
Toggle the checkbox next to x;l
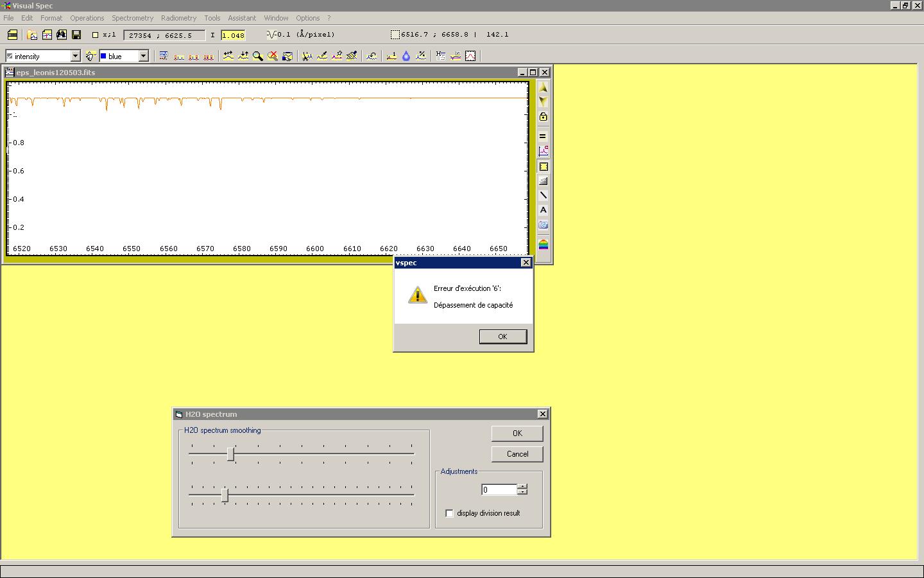(x=96, y=35)
